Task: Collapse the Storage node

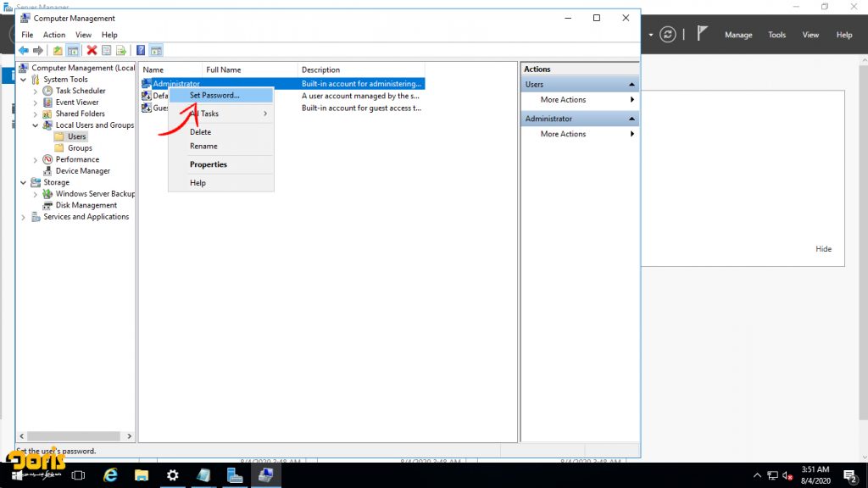Action: pos(23,183)
